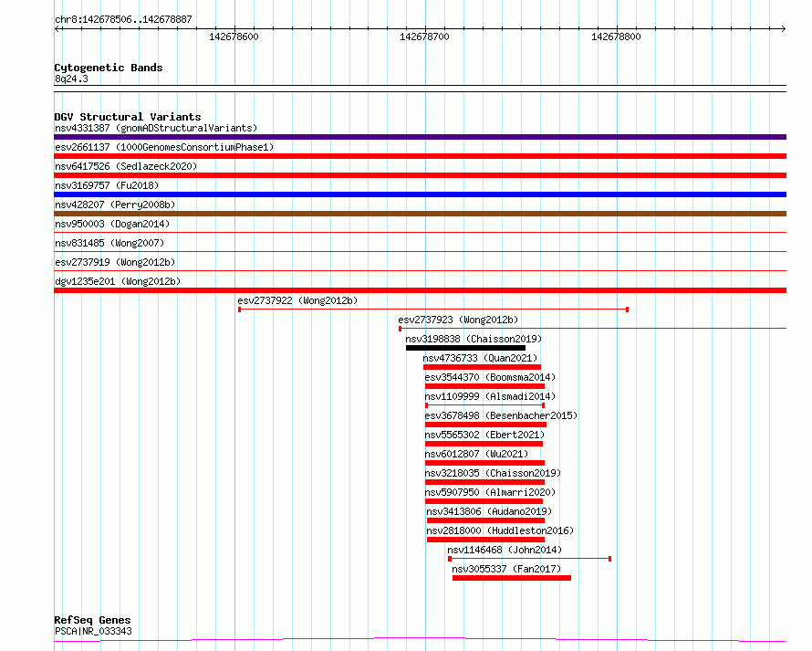Select the esv2661137 1000Genomes red bar
The image size is (812, 651).
(420, 156)
